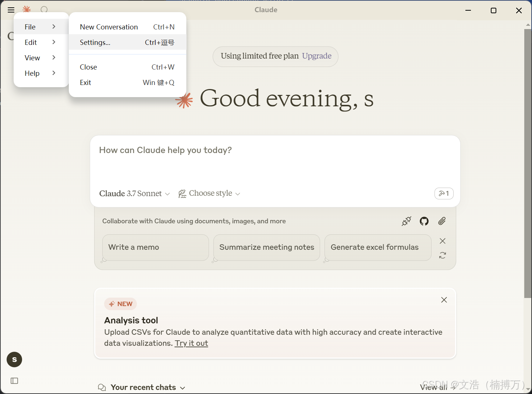
Task: Click the 'Analysis tool' heading
Action: tap(131, 320)
